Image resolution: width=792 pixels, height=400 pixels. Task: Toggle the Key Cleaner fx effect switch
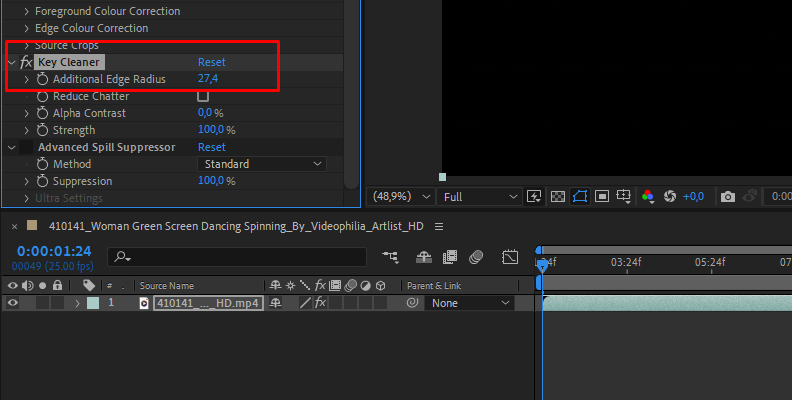click(26, 62)
